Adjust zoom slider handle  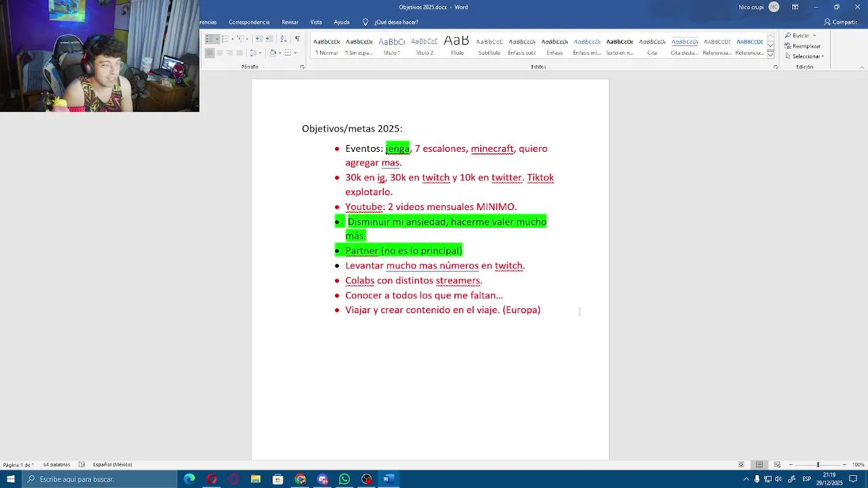click(x=818, y=464)
